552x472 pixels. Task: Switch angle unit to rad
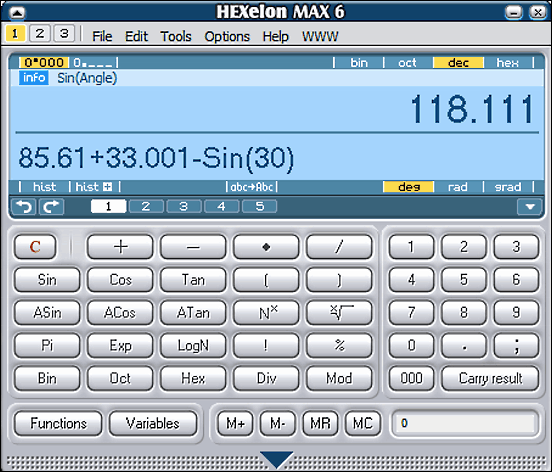click(x=457, y=187)
